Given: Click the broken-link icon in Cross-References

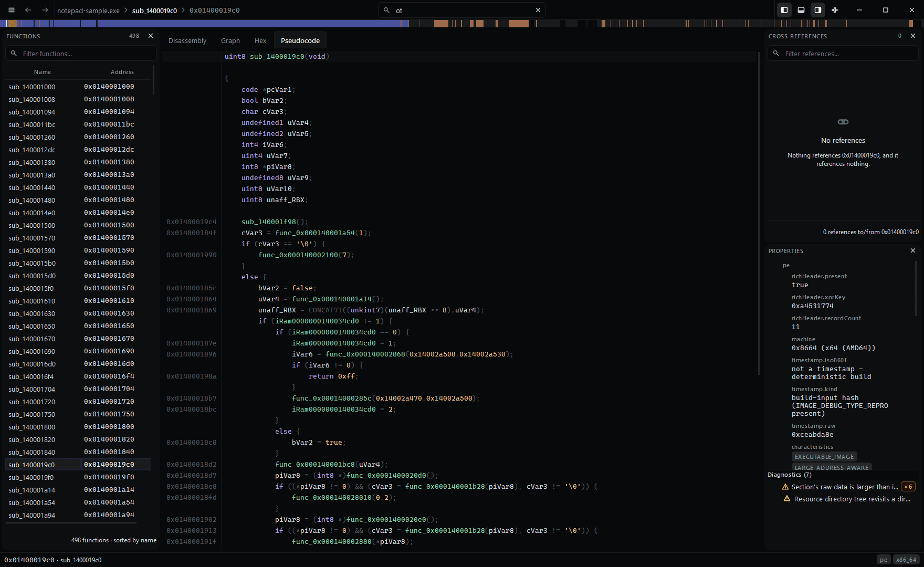Looking at the screenshot, I should pyautogui.click(x=843, y=122).
